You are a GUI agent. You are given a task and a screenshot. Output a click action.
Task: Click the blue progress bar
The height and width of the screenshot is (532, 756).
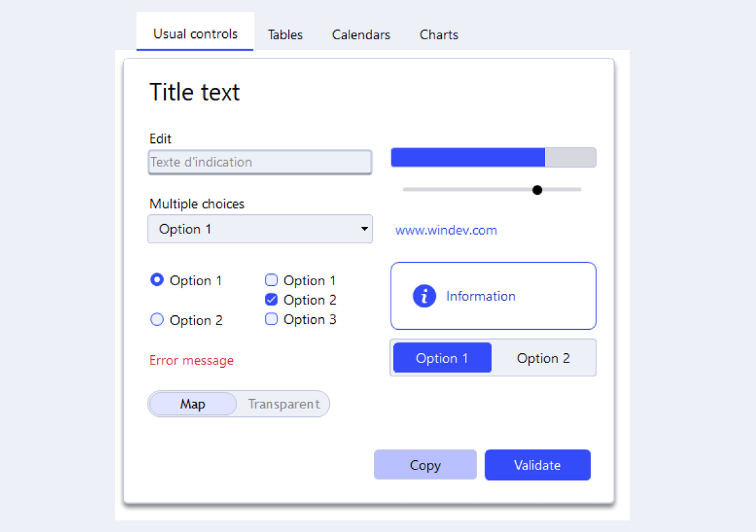[x=468, y=158]
